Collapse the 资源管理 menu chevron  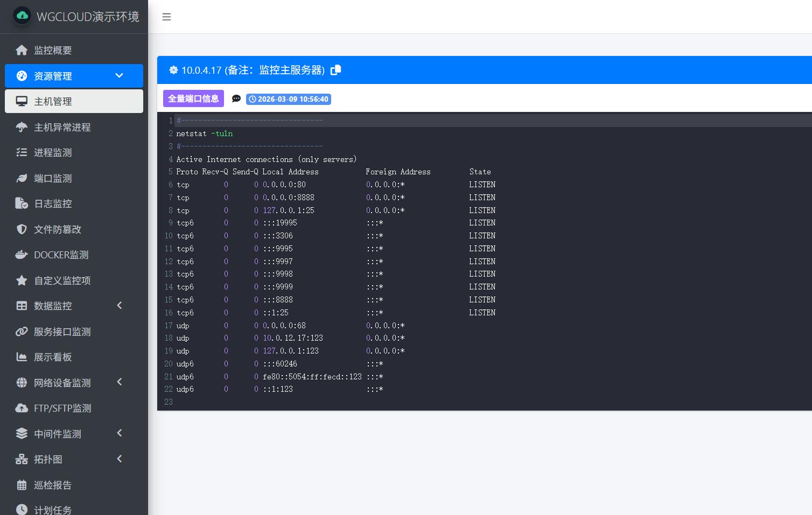click(120, 75)
